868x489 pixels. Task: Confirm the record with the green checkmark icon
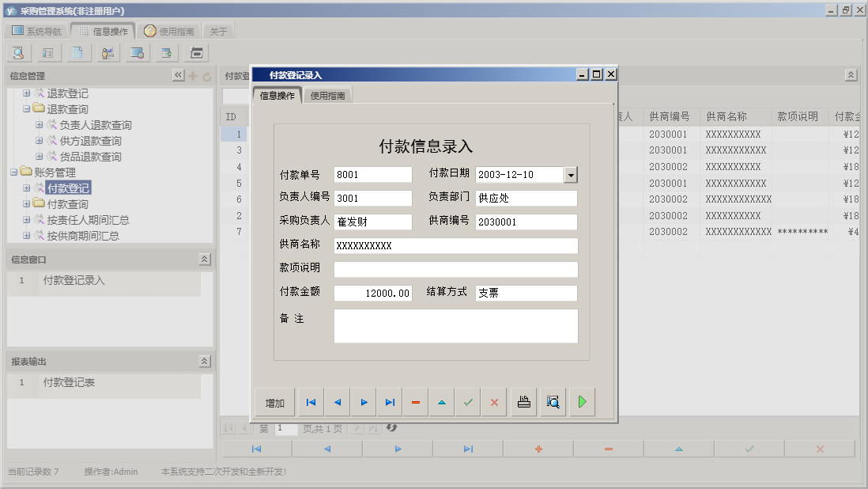tap(467, 401)
